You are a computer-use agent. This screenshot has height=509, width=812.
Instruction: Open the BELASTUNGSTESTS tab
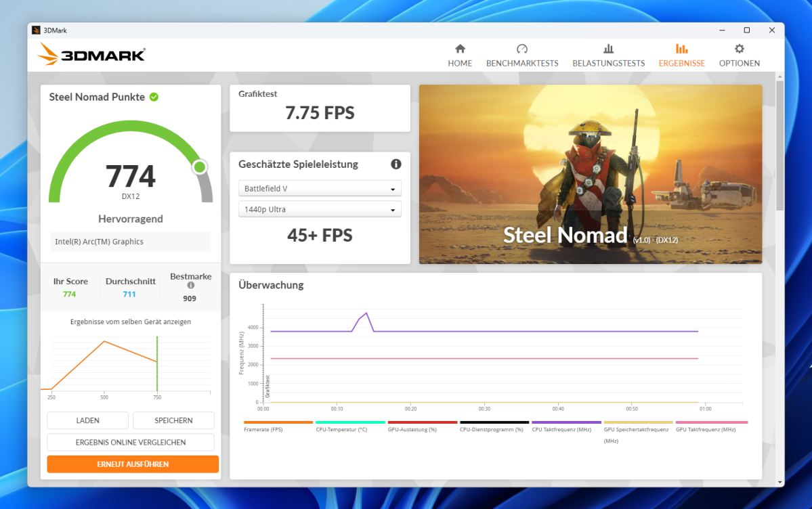coord(608,56)
